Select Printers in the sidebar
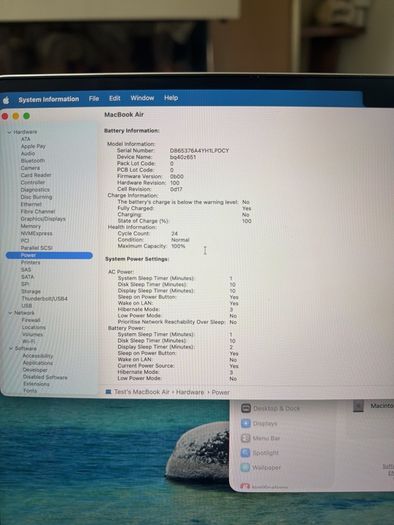 point(30,262)
